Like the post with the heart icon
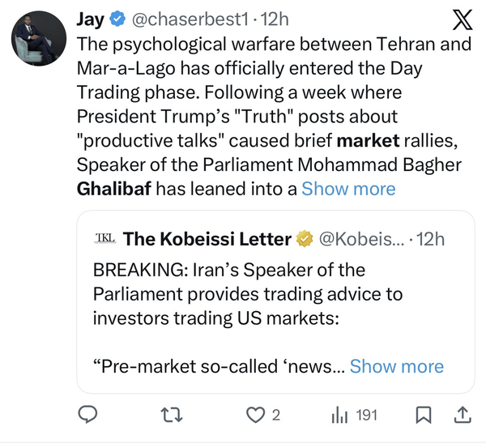 (256, 415)
